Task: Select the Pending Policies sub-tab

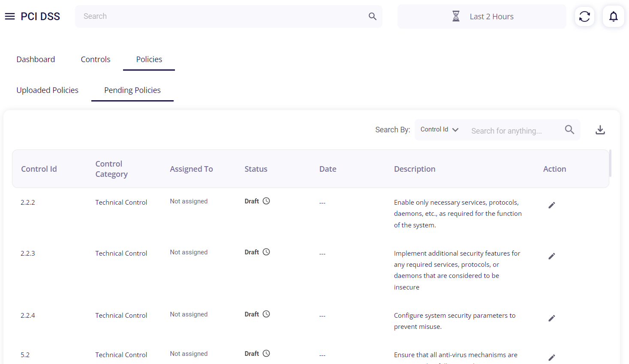Action: [x=132, y=90]
